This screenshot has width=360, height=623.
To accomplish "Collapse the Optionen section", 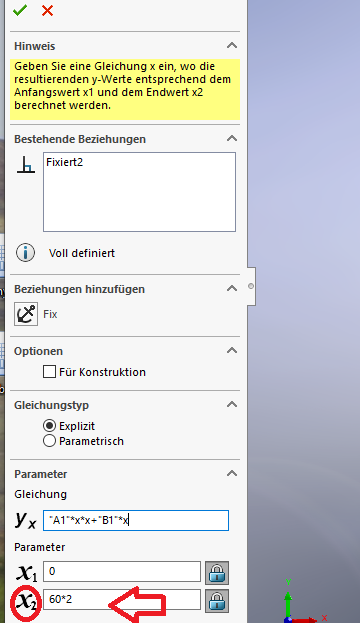I will point(232,350).
